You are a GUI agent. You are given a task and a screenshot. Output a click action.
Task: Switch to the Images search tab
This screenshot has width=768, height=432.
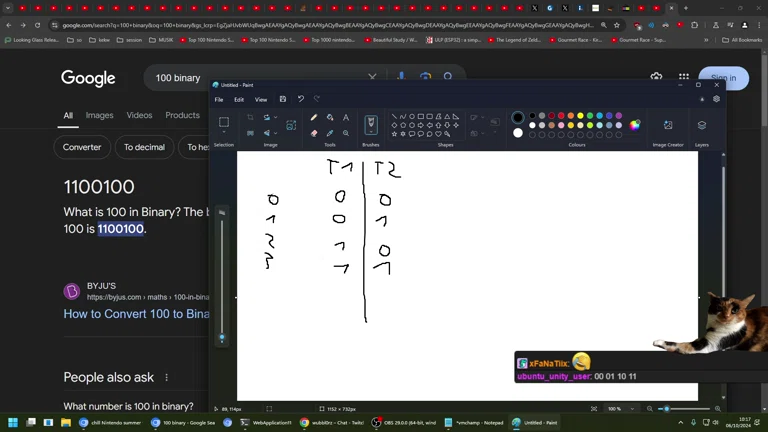point(99,115)
